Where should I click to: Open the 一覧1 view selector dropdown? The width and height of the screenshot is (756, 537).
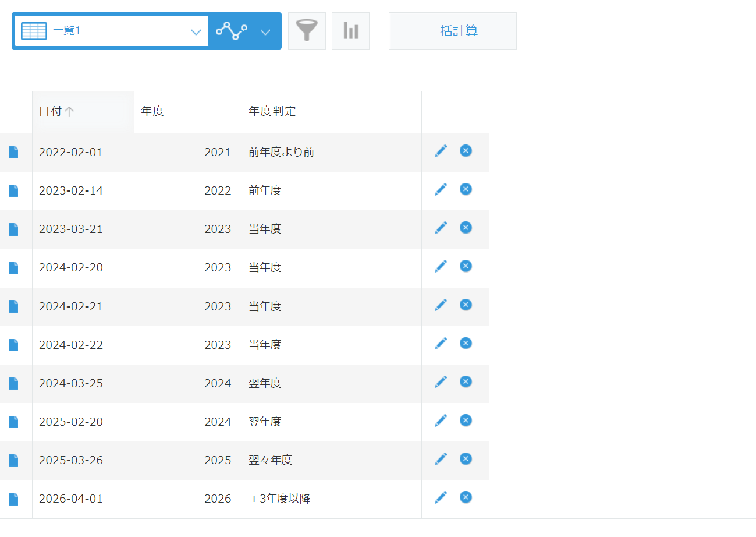click(112, 31)
